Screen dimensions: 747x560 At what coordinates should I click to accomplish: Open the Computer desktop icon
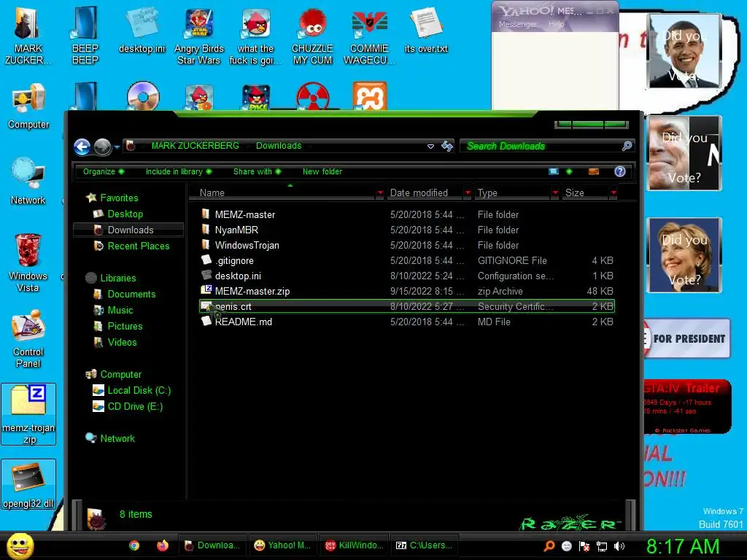tap(28, 106)
